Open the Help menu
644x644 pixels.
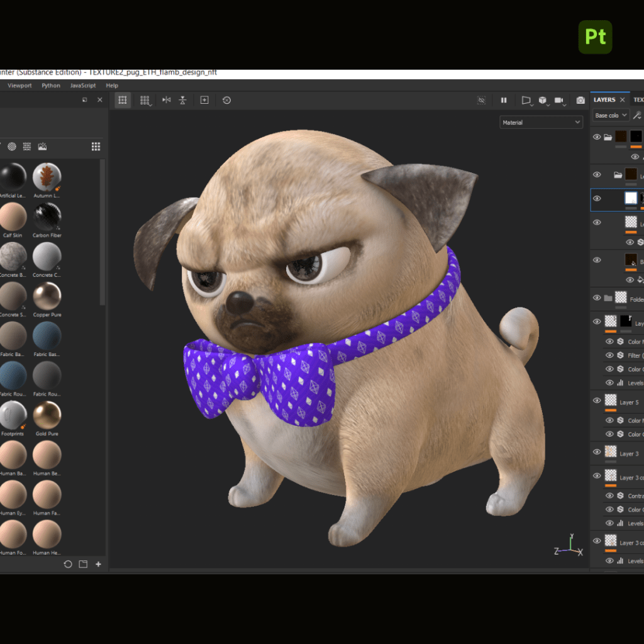point(112,86)
